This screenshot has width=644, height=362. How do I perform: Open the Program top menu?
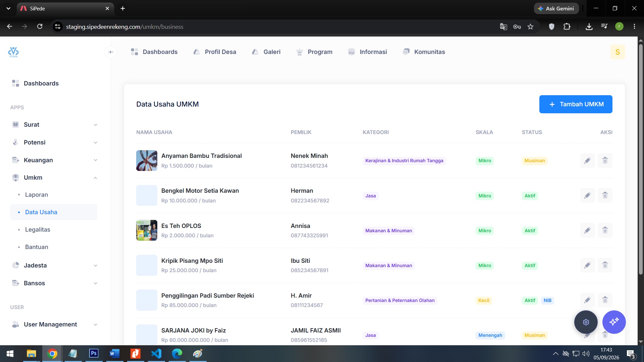pos(314,52)
